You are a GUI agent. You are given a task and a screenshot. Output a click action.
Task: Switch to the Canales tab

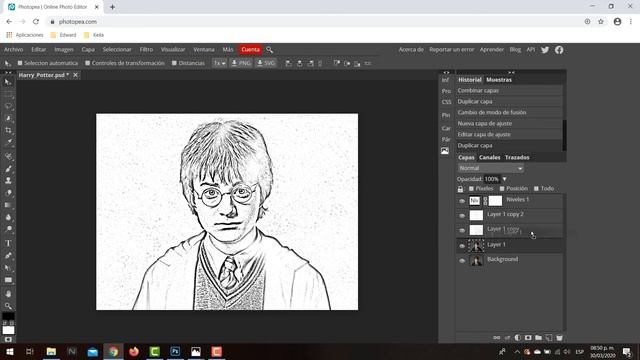[489, 157]
